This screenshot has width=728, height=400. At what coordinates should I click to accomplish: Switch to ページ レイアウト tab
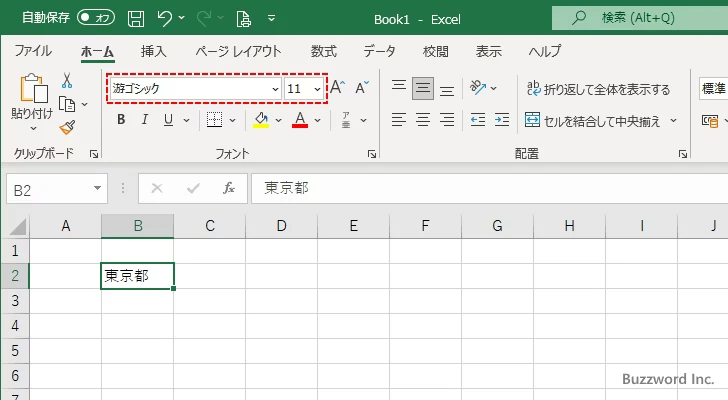tap(238, 51)
